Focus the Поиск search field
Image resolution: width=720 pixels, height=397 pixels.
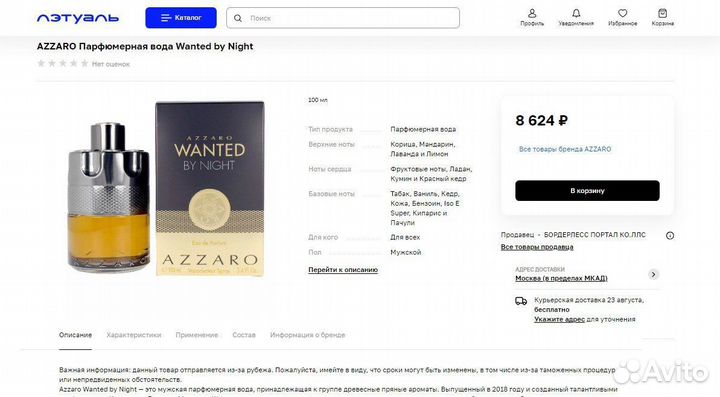click(343, 18)
